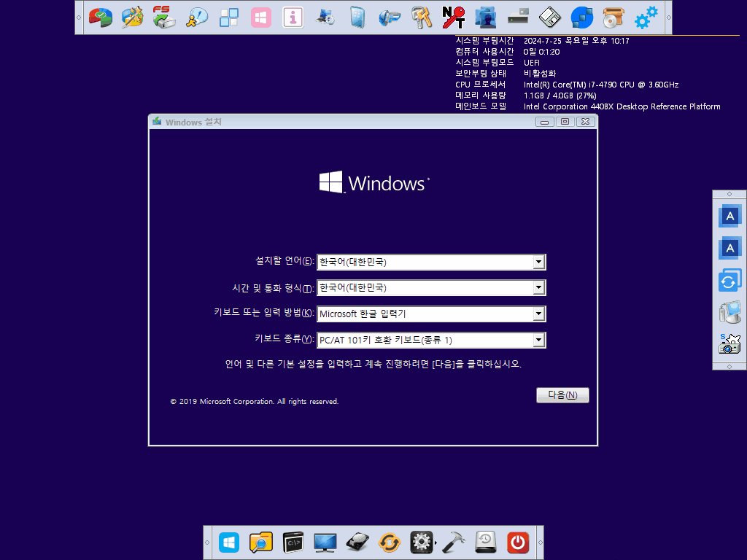Click the memory usage '1.1GB / 4.0GB (27%)'
The width and height of the screenshot is (747, 560).
560,96
